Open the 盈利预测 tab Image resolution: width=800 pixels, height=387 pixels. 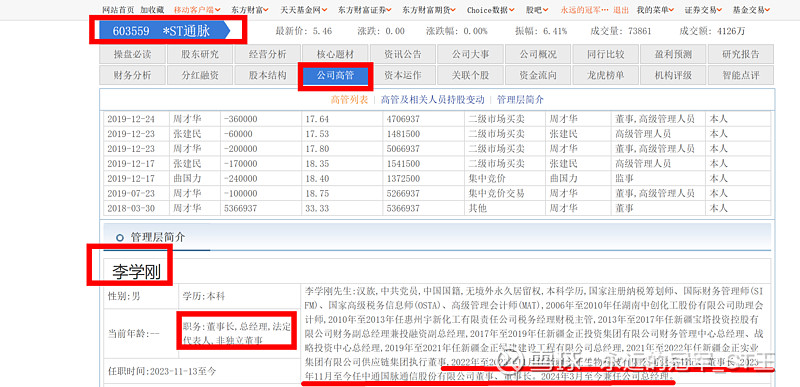(673, 54)
